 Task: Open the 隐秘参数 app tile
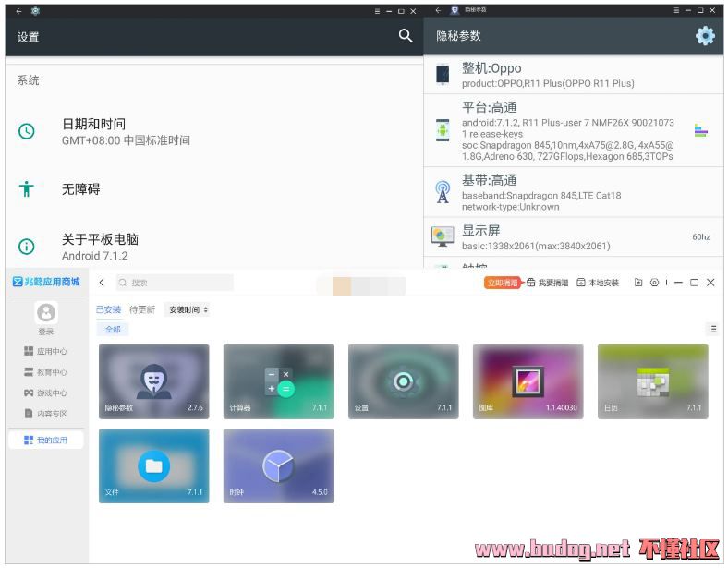(153, 381)
